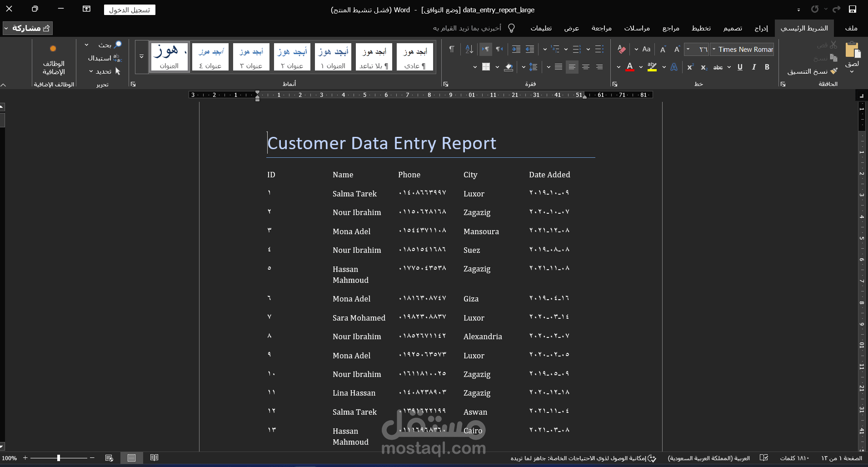This screenshot has width=868, height=467.
Task: Start a multilevel list
Action: pos(555,49)
